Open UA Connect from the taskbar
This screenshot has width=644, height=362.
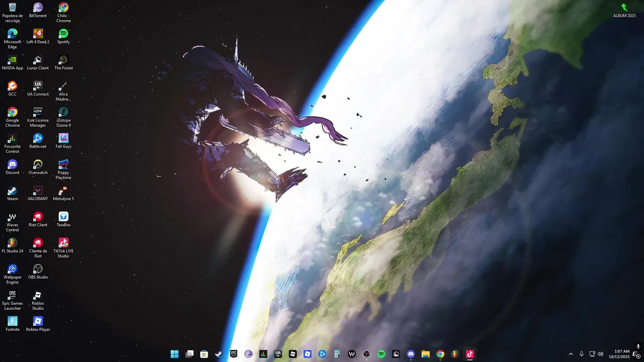[278, 354]
